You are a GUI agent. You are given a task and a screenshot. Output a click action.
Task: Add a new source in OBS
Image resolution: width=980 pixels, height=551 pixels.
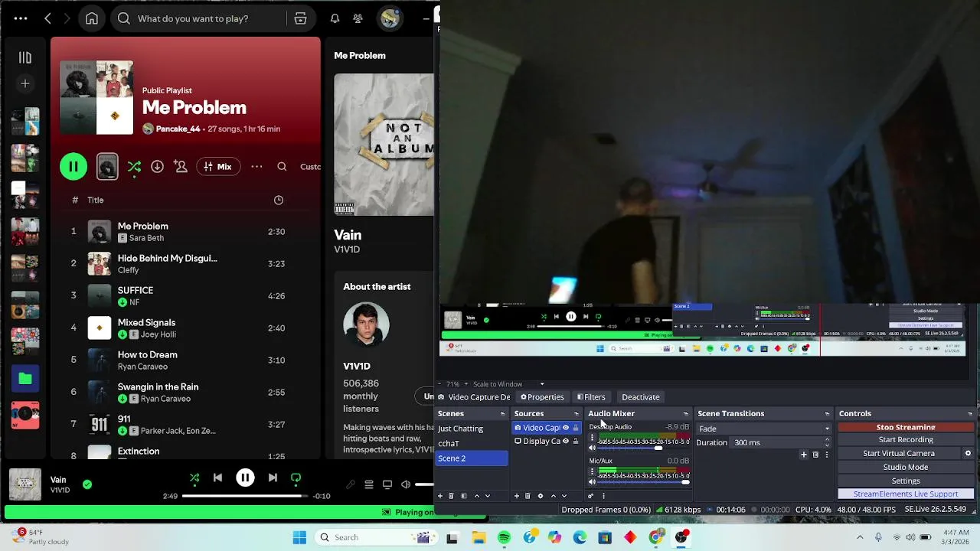(x=517, y=496)
